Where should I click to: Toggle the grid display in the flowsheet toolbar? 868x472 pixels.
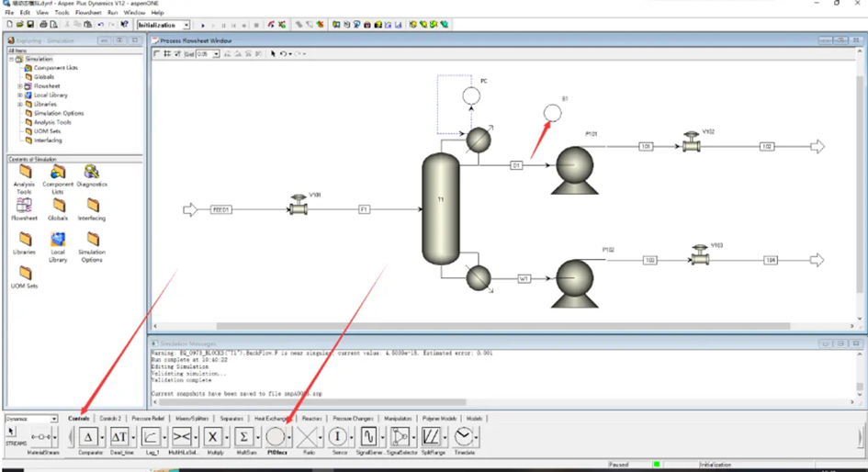[x=167, y=53]
